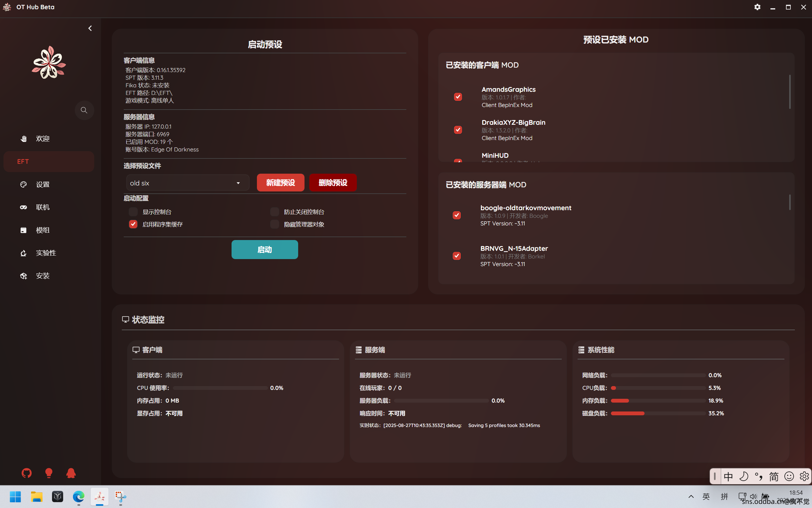Image resolution: width=812 pixels, height=508 pixels.
Task: Click the teal 启动 launch button
Action: point(265,250)
